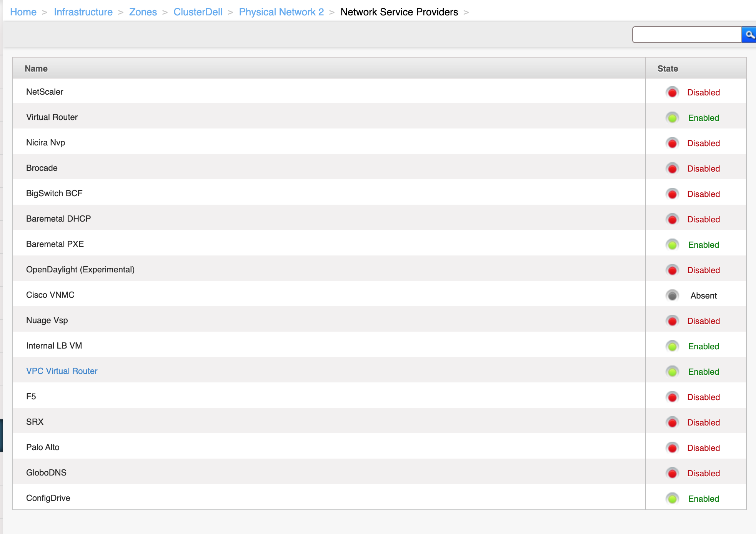
Task: Open VPC Virtual Router link
Action: click(62, 371)
